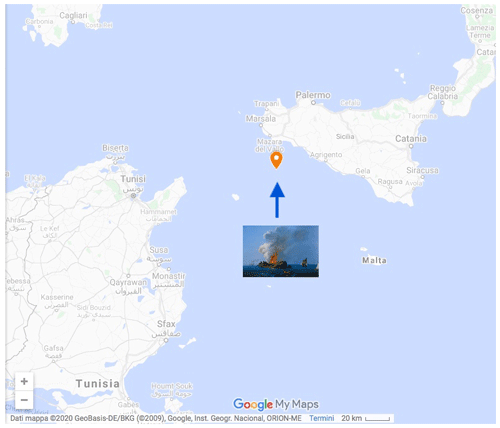The width and height of the screenshot is (500, 428).
Task: Click the blue upward arrow
Action: pos(277,200)
